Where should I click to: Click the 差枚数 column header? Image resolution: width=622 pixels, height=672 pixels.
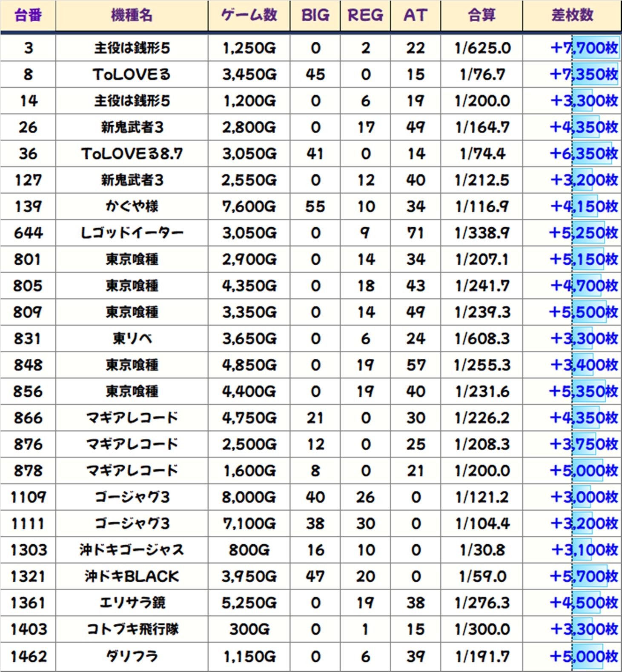click(572, 15)
